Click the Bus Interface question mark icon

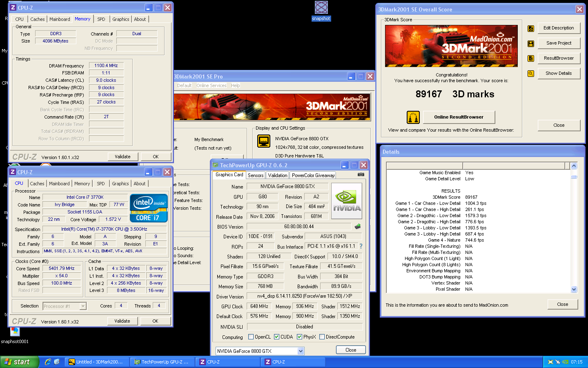(361, 246)
